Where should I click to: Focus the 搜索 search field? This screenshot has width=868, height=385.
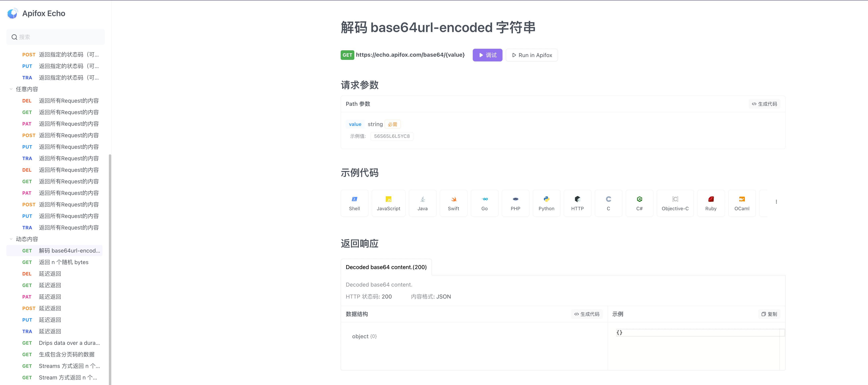[x=56, y=37]
